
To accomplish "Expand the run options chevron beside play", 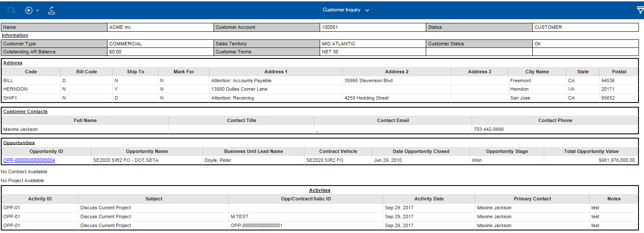I will click(x=38, y=10).
